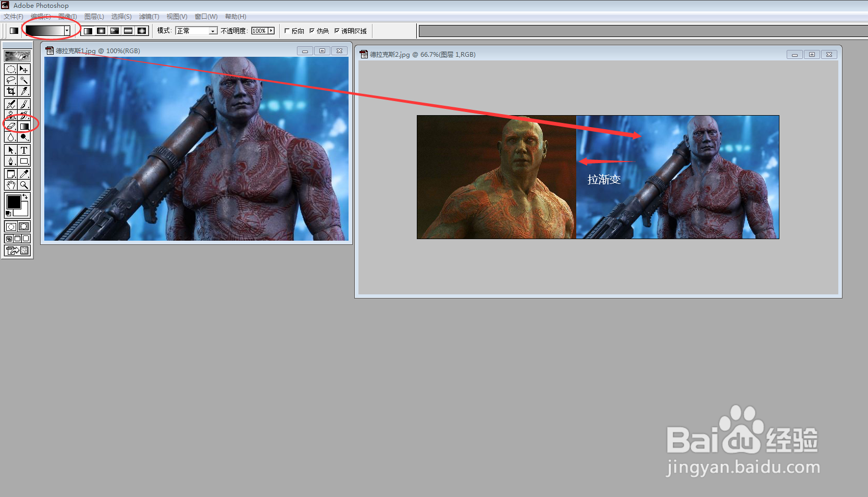This screenshot has height=497, width=868.
Task: Select the Lasso tool
Action: 11,80
